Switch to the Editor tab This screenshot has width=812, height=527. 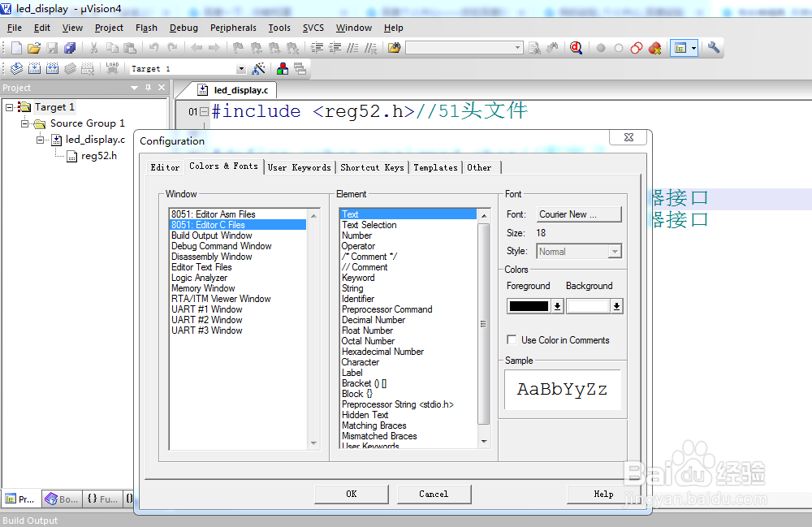(165, 167)
